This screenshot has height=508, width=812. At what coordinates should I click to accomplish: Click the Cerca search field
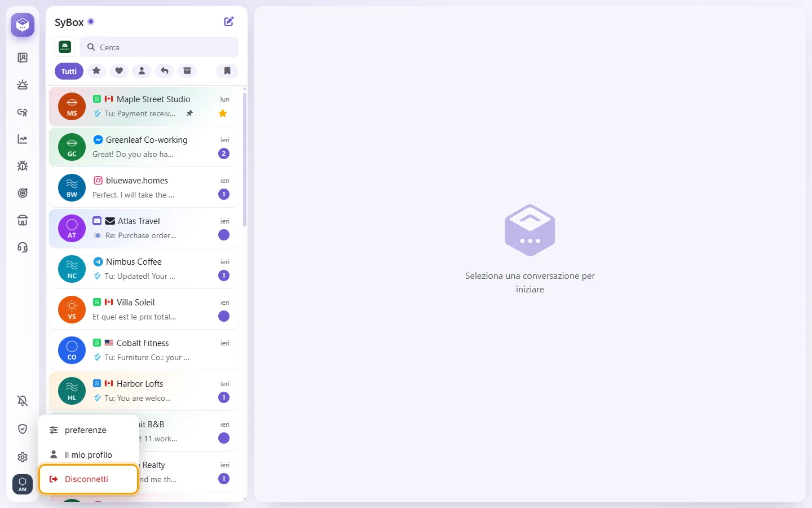tap(159, 47)
